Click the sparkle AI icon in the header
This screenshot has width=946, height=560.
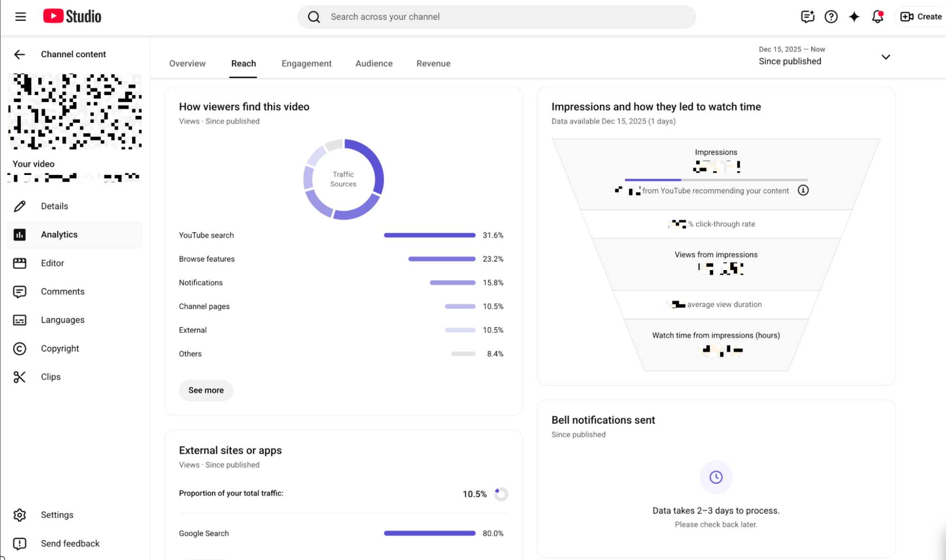(854, 17)
